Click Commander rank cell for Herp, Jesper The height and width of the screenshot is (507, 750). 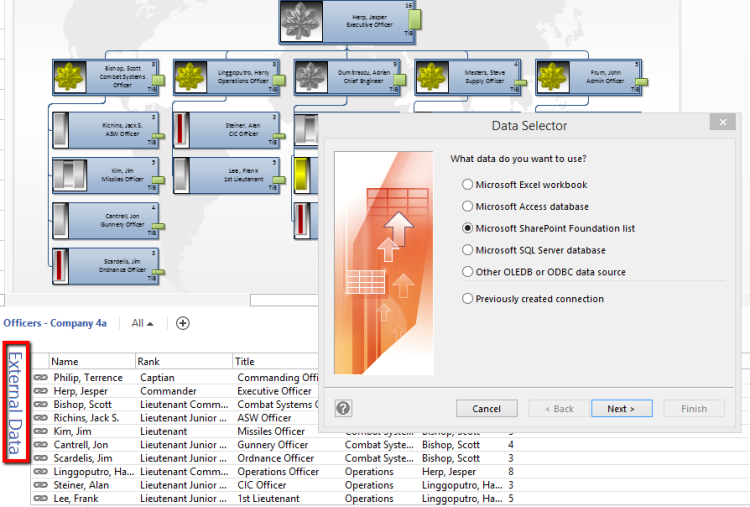click(168, 391)
